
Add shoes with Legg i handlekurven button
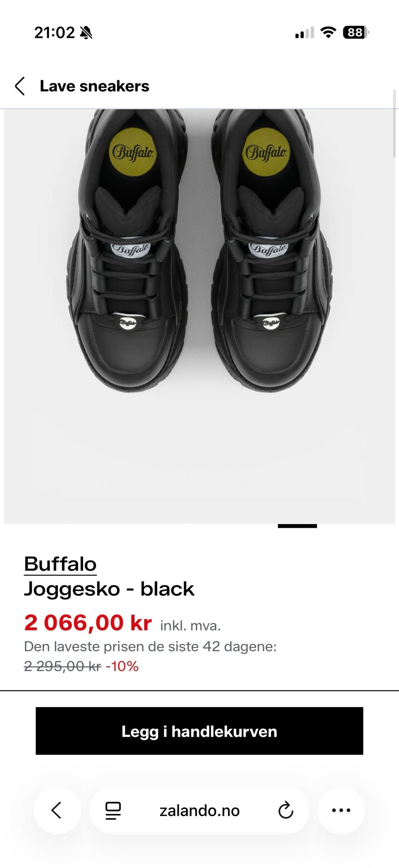pyautogui.click(x=199, y=731)
